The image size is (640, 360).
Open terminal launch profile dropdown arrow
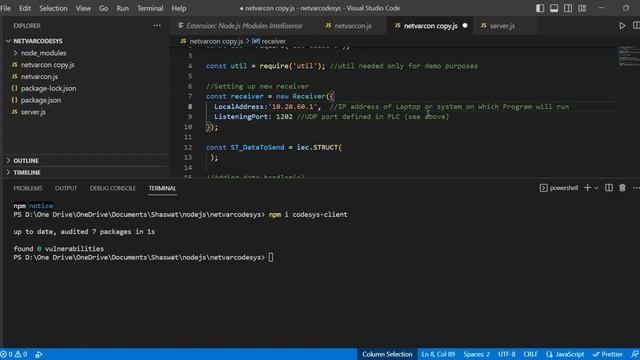point(596,188)
